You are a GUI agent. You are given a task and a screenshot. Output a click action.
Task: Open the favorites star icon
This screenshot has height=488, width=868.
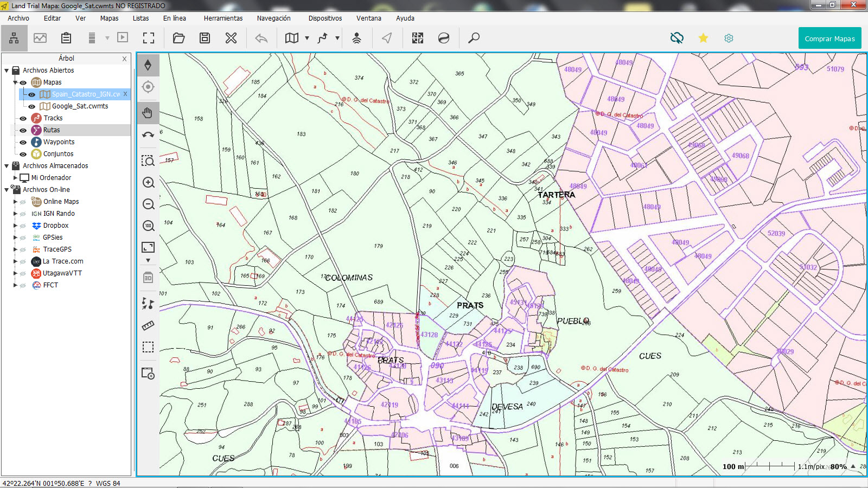(x=703, y=38)
